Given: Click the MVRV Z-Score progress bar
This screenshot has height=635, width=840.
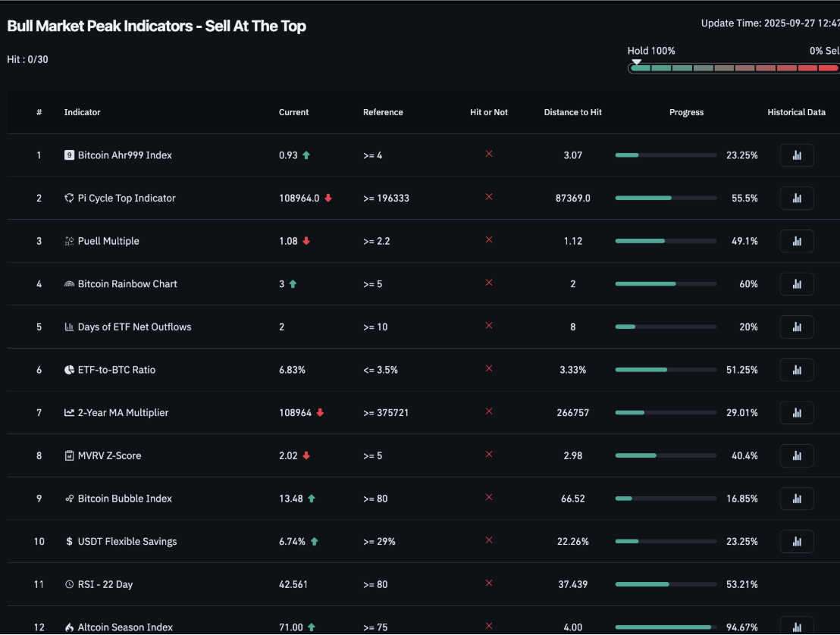Looking at the screenshot, I should pyautogui.click(x=666, y=456).
